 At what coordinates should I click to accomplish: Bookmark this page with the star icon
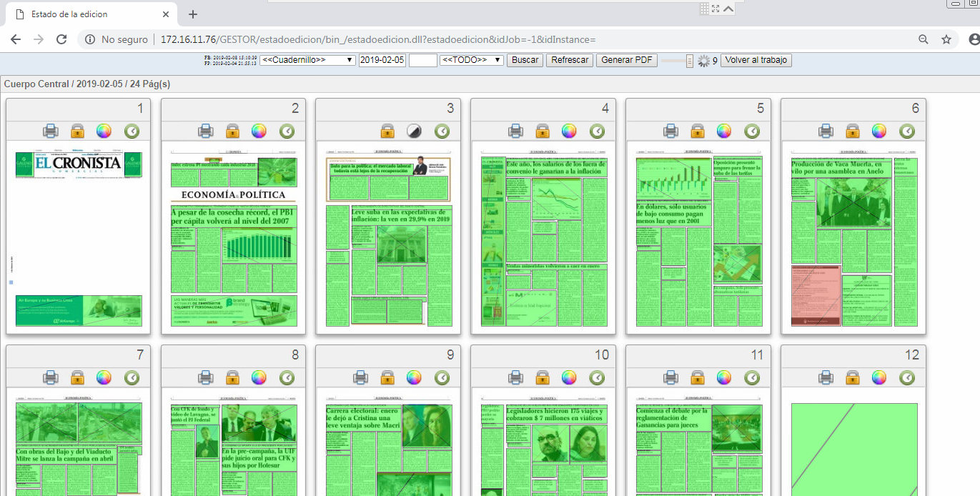click(946, 39)
